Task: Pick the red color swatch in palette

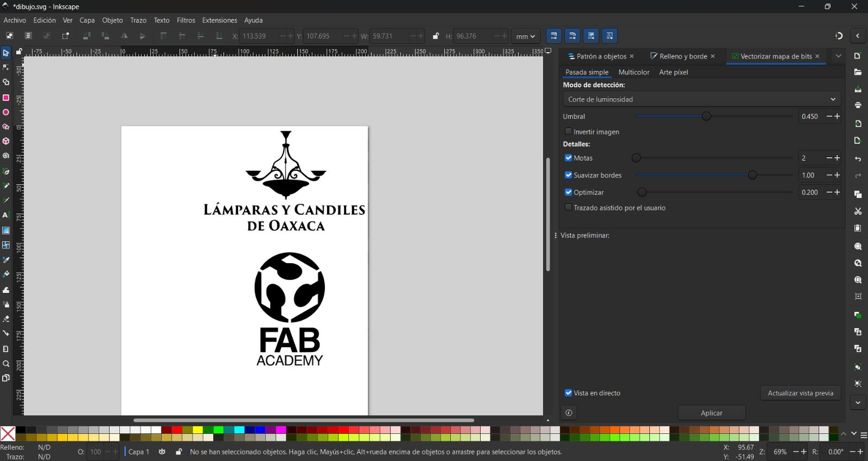Action: [177, 430]
